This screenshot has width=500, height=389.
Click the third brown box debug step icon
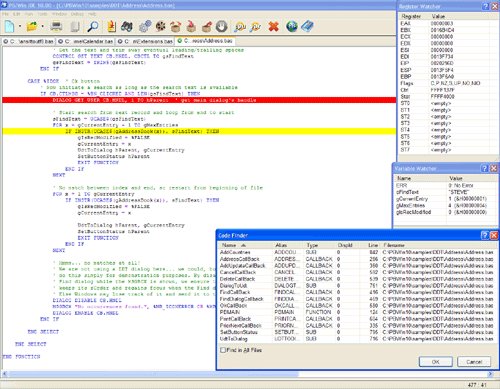tap(206, 26)
